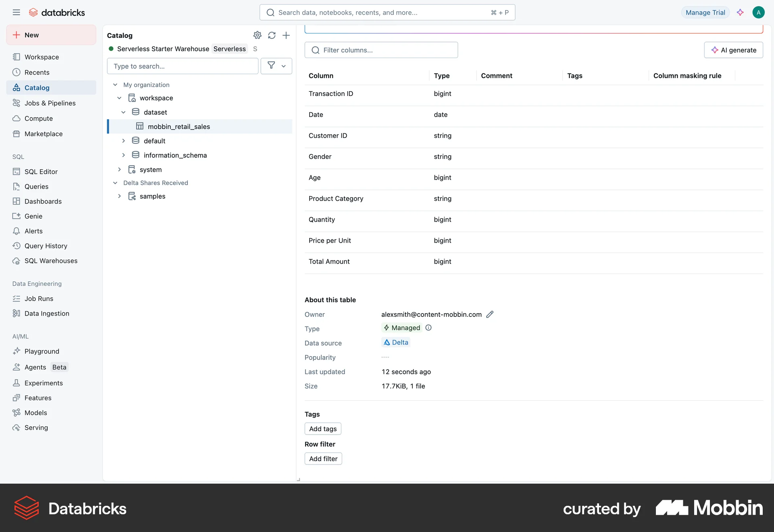Click the edit pencil next to owner email
The image size is (774, 532).
(490, 314)
